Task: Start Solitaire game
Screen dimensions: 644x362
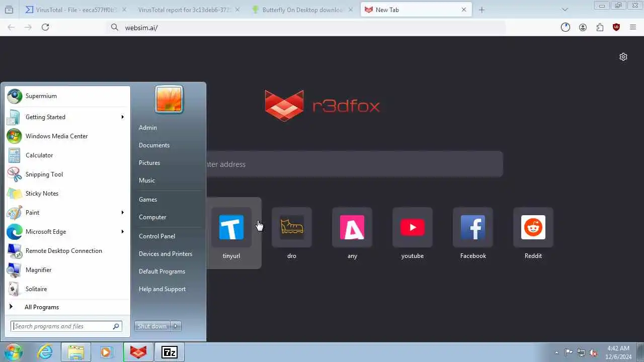Action: click(x=67, y=289)
